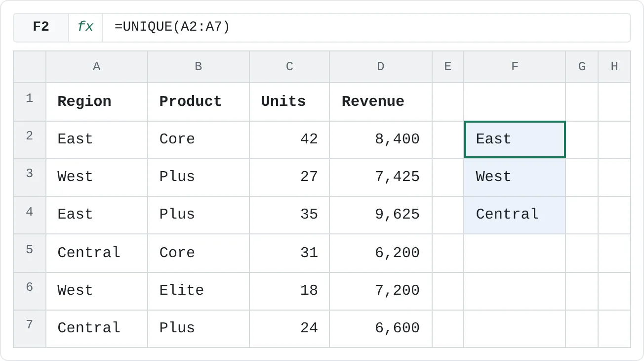644x361 pixels.
Task: Select the F2 cell containing East
Action: pyautogui.click(x=515, y=140)
